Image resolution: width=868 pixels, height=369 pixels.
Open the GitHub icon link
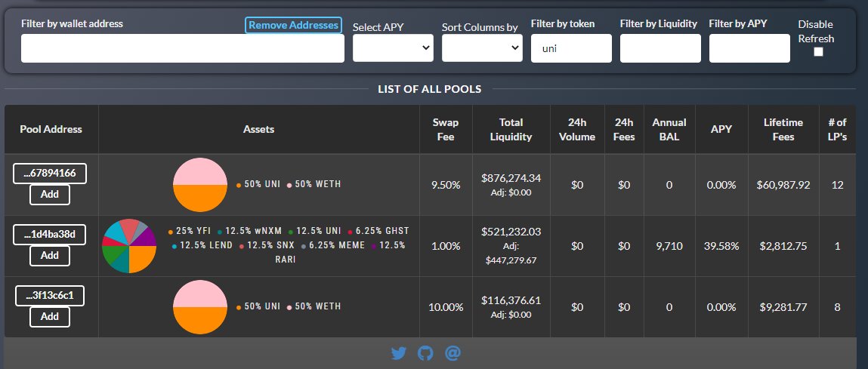click(425, 353)
